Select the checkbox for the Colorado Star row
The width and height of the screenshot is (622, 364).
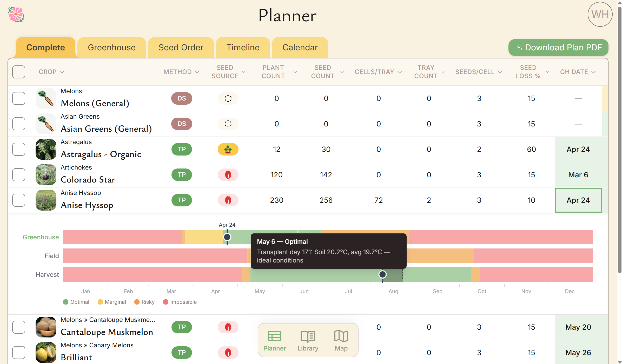[x=18, y=175]
